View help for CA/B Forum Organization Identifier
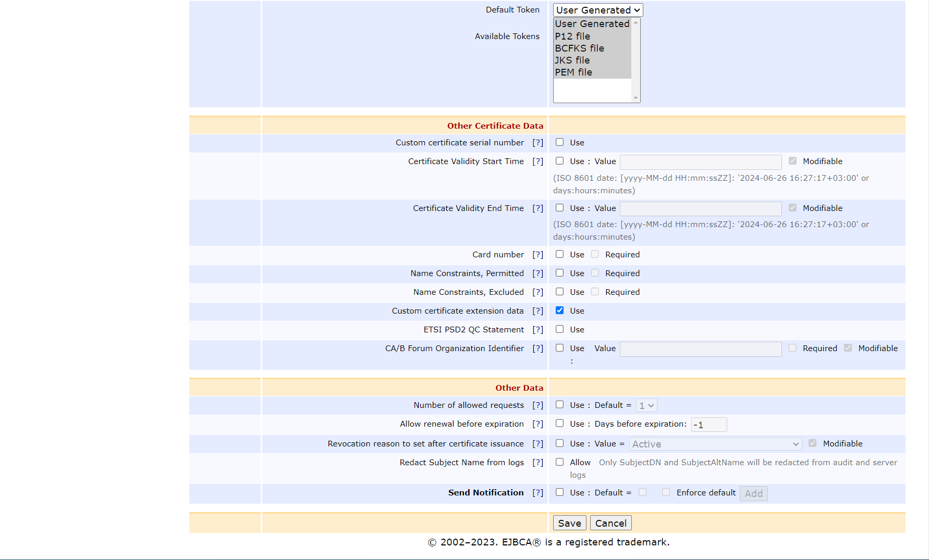Image resolution: width=929 pixels, height=560 pixels. click(x=537, y=349)
